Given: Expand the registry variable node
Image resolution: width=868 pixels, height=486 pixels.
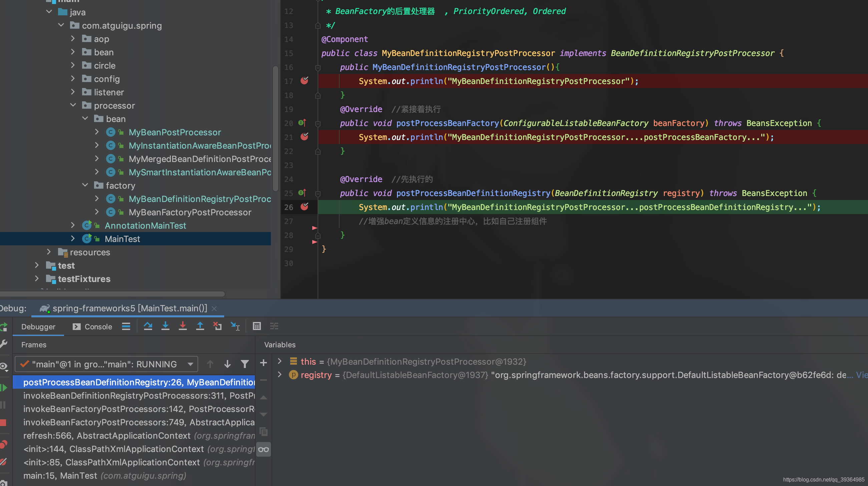Looking at the screenshot, I should click(x=279, y=375).
